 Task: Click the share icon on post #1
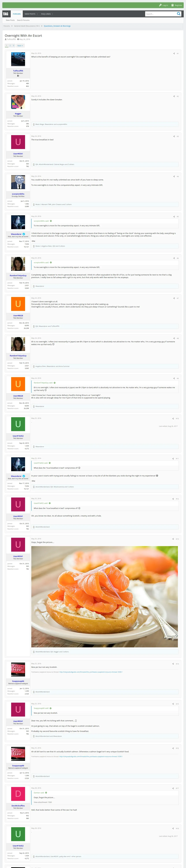pos(174,54)
